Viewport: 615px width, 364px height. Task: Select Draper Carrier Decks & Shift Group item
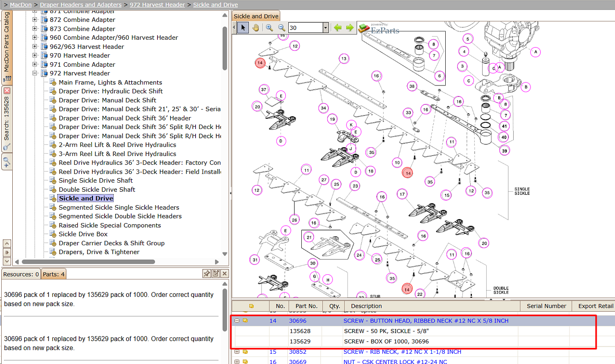click(x=112, y=243)
